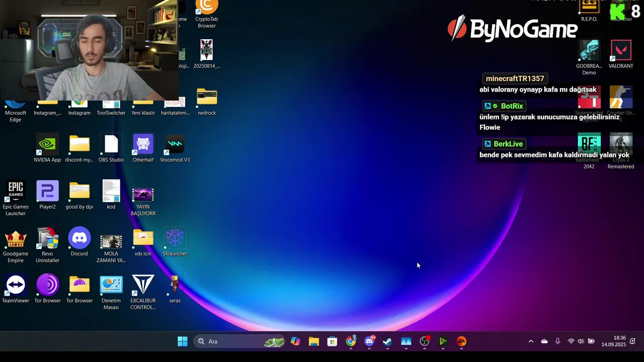This screenshot has height=362, width=644.
Task: Launch R.E.P.O. game shortcut
Action: (x=589, y=11)
